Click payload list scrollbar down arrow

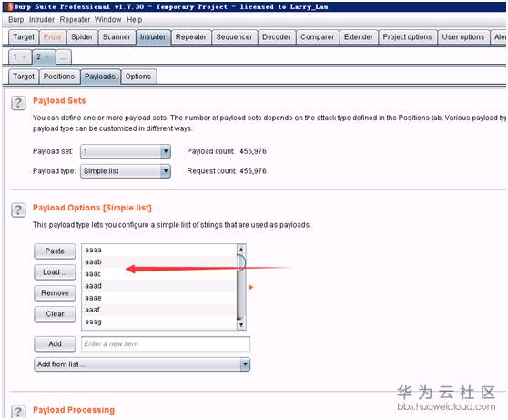(x=241, y=324)
